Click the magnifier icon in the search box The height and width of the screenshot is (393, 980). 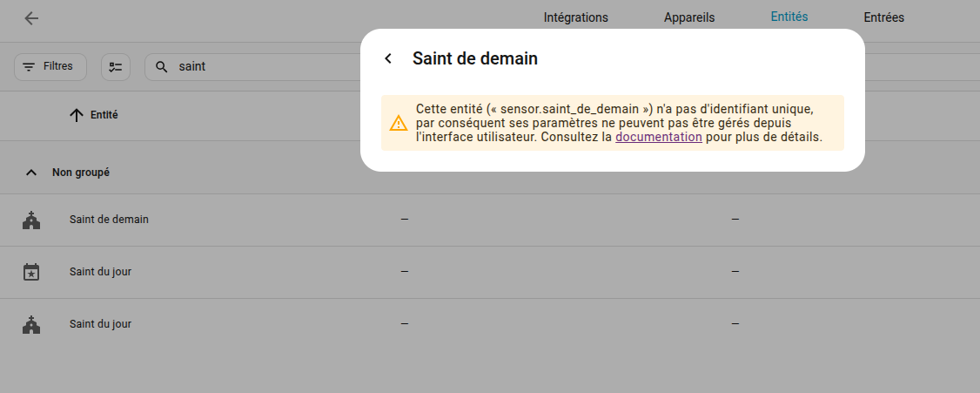point(161,66)
